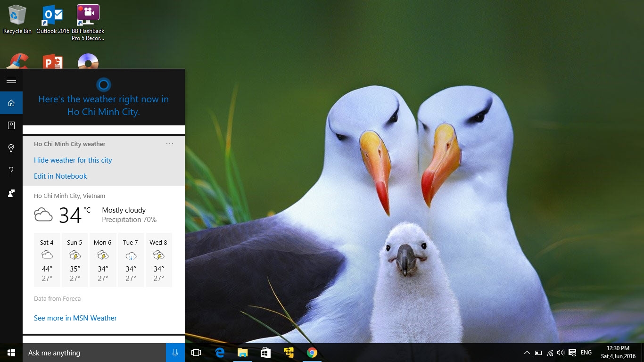This screenshot has height=362, width=644.
Task: Select the Outlook 2016 desktop shortcut
Action: pos(53,20)
